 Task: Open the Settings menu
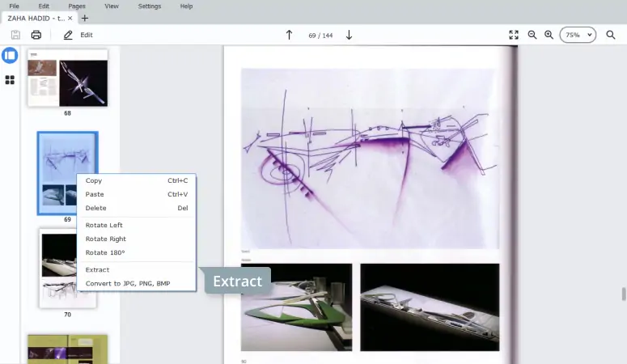[x=150, y=6]
